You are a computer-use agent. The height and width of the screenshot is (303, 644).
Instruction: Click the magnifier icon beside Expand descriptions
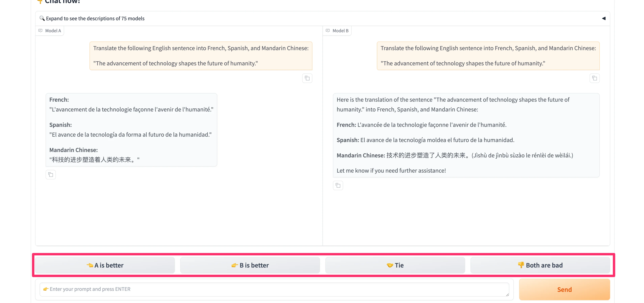point(42,18)
